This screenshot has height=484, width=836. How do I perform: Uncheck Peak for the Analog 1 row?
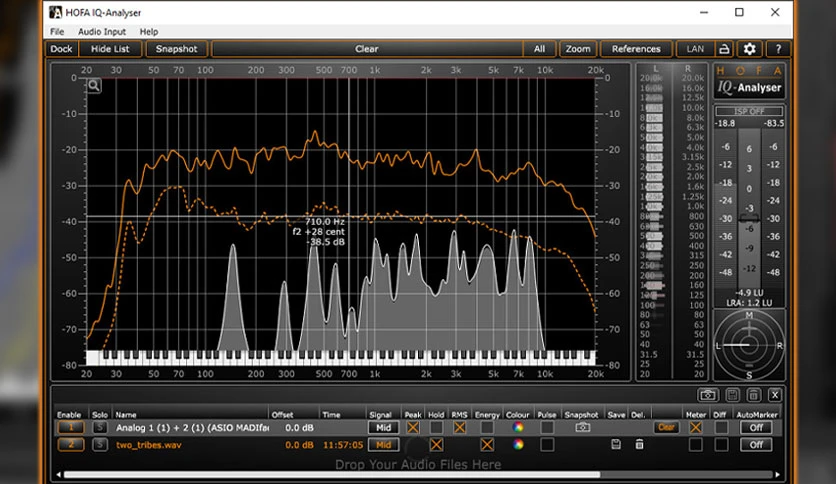(413, 427)
